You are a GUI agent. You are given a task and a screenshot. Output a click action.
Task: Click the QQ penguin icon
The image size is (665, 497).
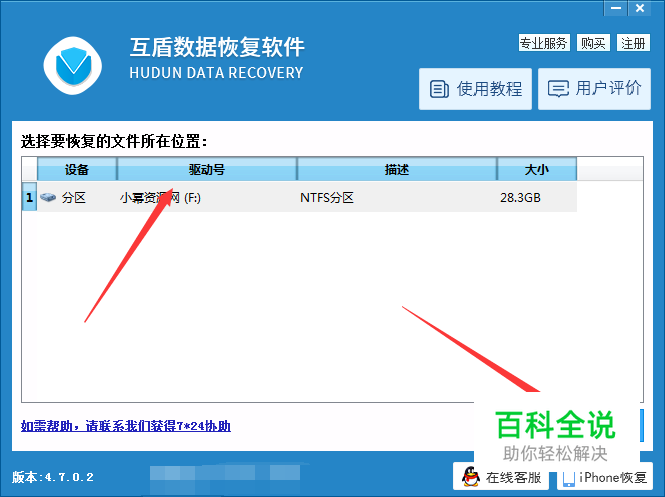click(x=470, y=477)
